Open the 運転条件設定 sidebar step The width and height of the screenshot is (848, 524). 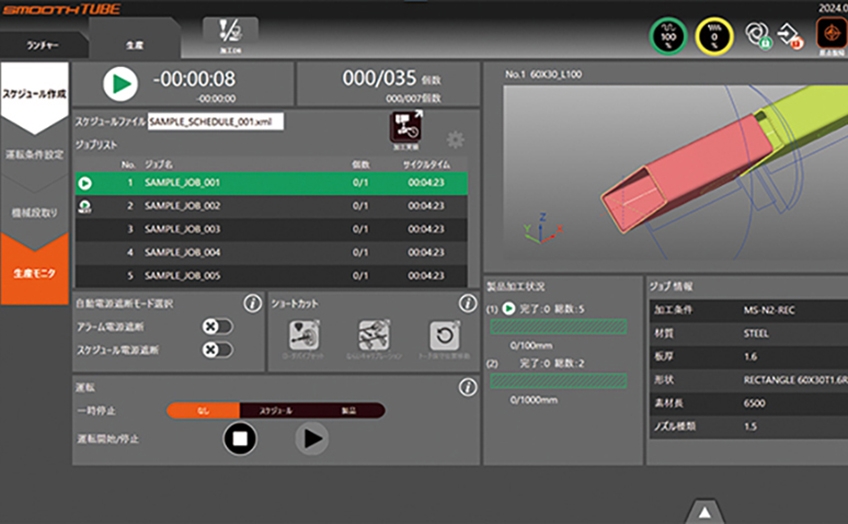(35, 155)
